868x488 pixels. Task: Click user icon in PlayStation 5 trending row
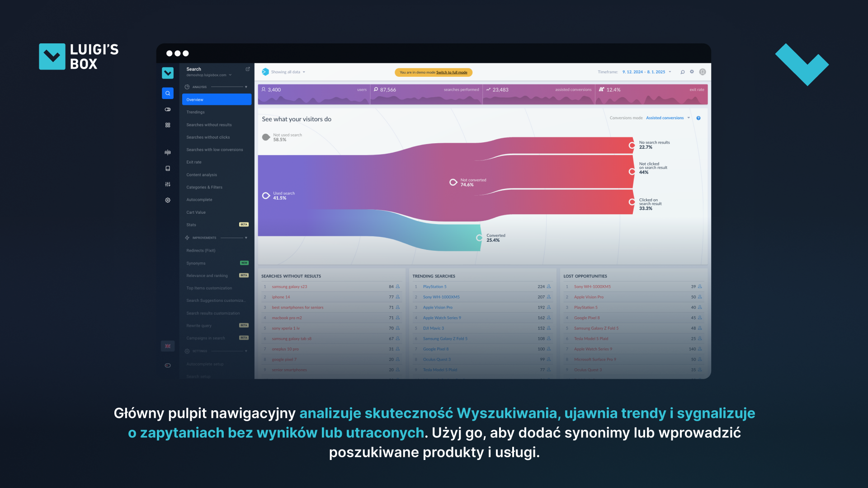point(549,286)
